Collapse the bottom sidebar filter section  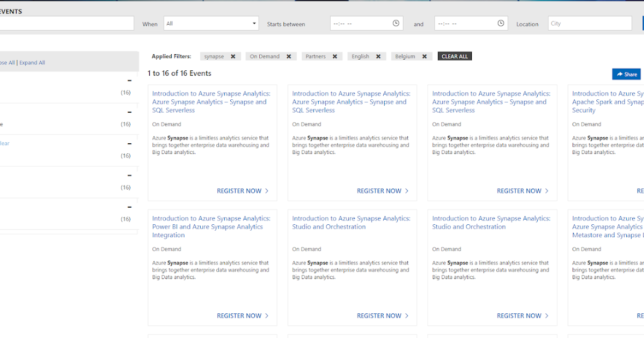tap(129, 206)
